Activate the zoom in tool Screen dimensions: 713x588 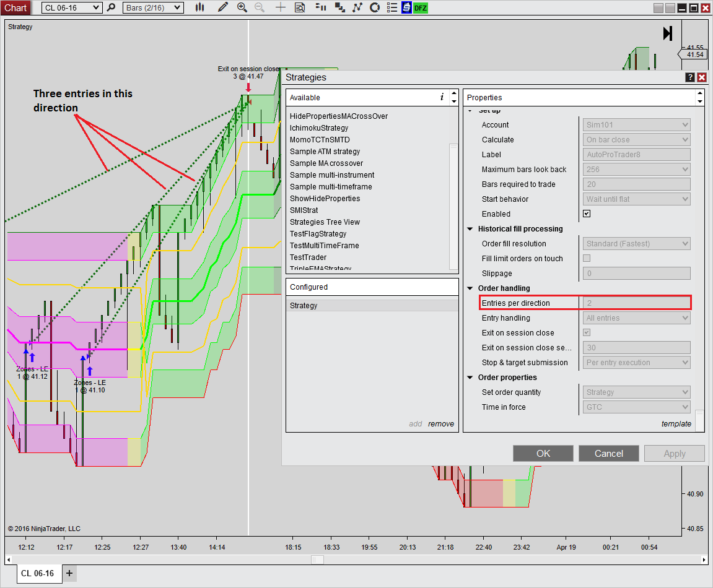(x=242, y=7)
